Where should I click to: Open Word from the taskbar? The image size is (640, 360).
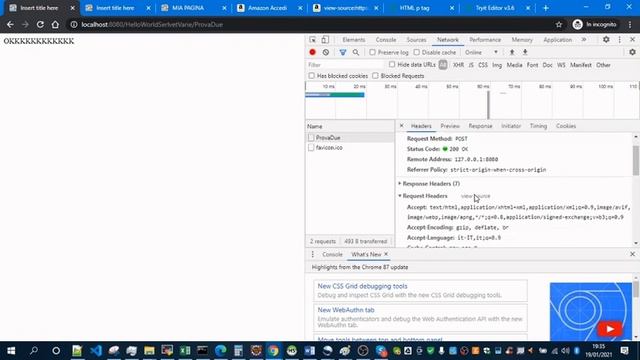(x=310, y=351)
